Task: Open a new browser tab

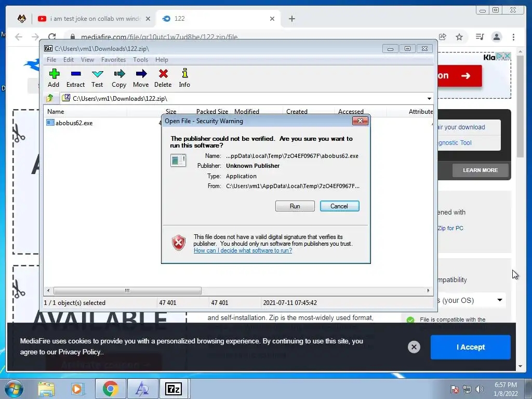Action: tap(292, 19)
